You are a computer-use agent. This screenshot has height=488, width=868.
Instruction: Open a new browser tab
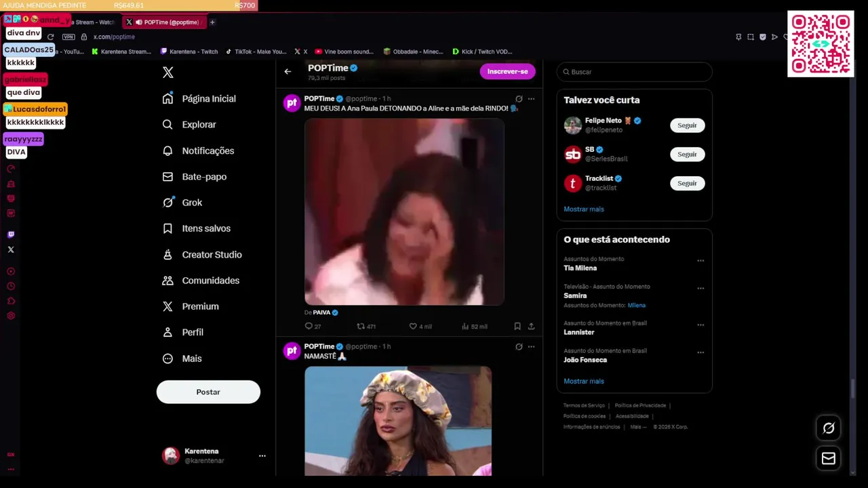coord(212,22)
